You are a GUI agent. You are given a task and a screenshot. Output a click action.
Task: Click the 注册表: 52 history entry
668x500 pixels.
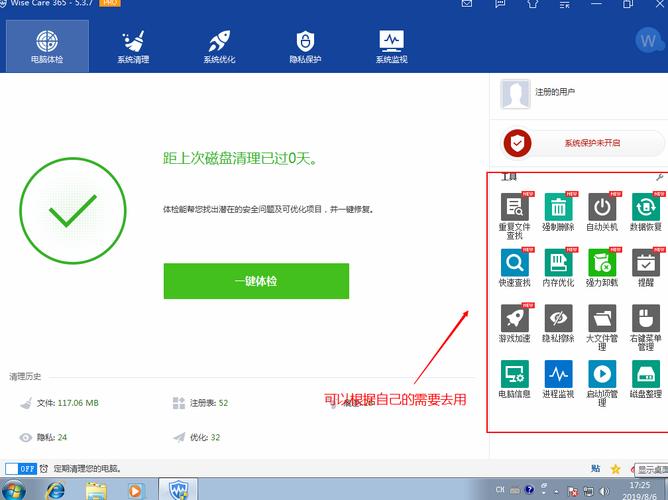click(x=200, y=402)
